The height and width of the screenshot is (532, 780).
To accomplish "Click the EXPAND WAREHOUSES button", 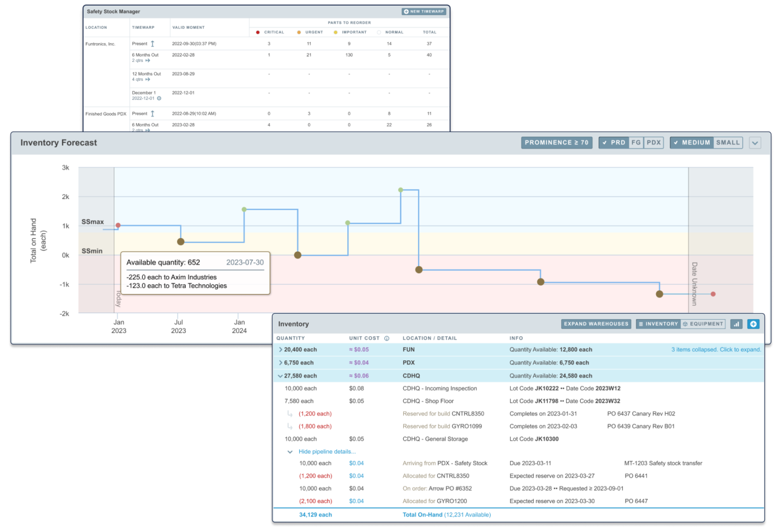I will coord(595,324).
